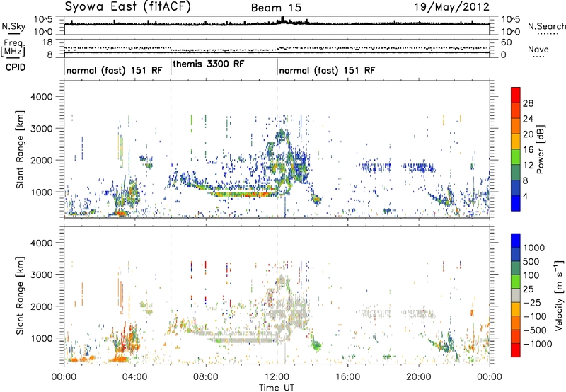Click the '20:00' time tick label
Screen dimensions: 566x392
coord(419,377)
